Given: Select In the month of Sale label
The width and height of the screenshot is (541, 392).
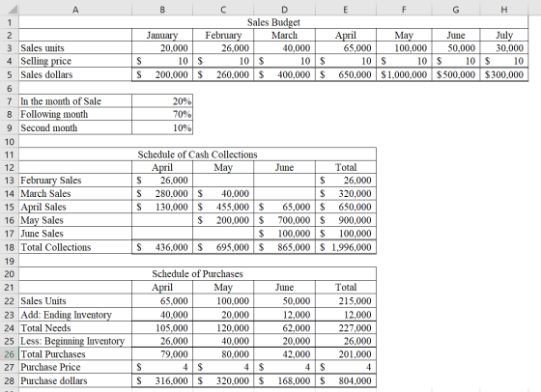Looking at the screenshot, I should (x=75, y=101).
